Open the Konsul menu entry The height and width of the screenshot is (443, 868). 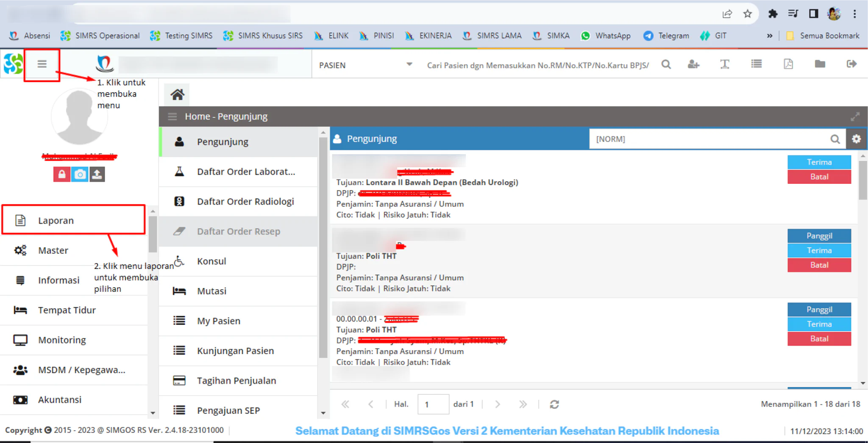click(238, 261)
